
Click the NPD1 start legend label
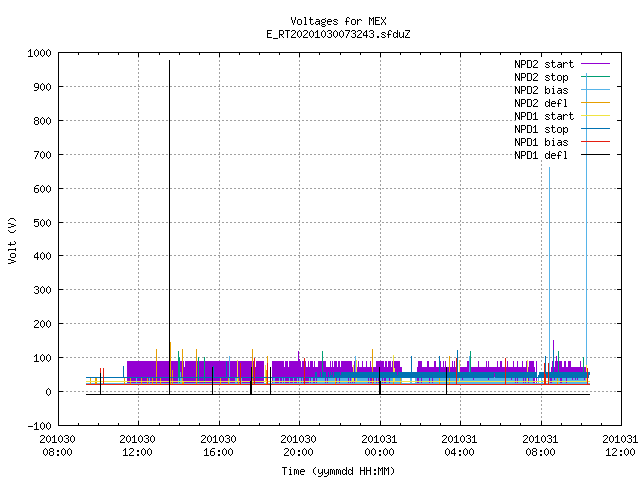click(544, 116)
